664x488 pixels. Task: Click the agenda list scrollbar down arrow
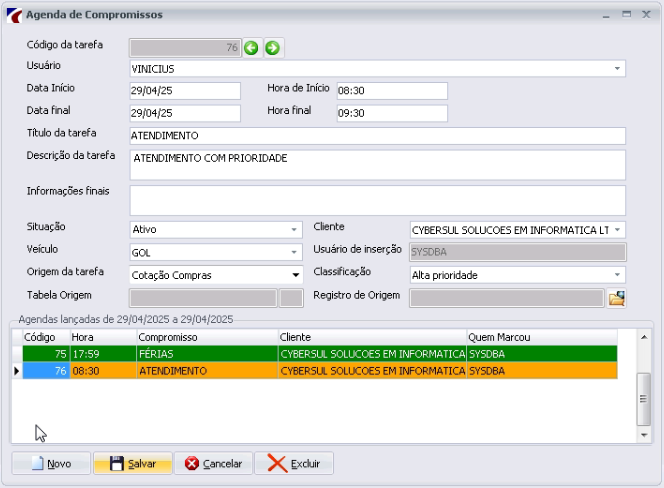644,435
